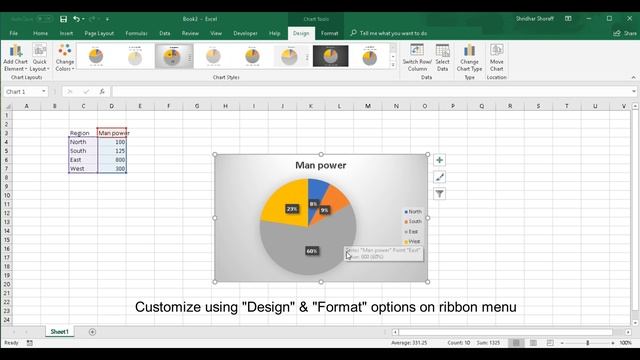This screenshot has height=360, width=640.
Task: Click the Man power chart title
Action: tap(321, 165)
